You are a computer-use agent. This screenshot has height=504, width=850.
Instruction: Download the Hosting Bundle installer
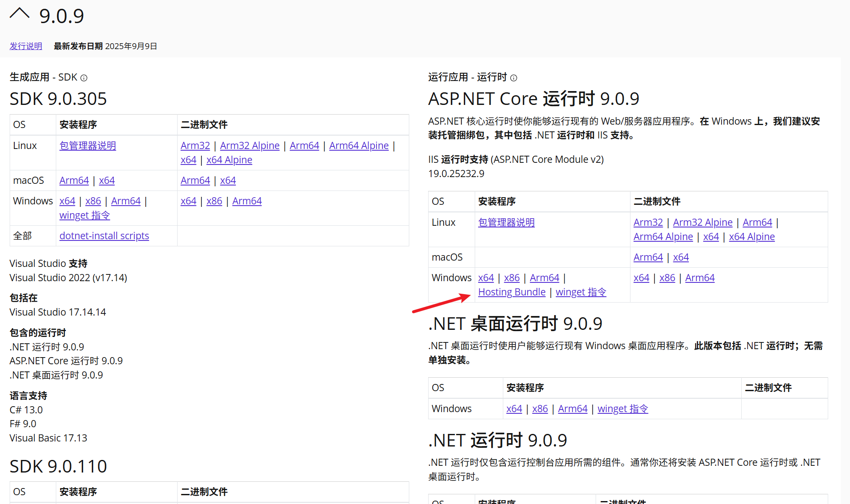512,292
